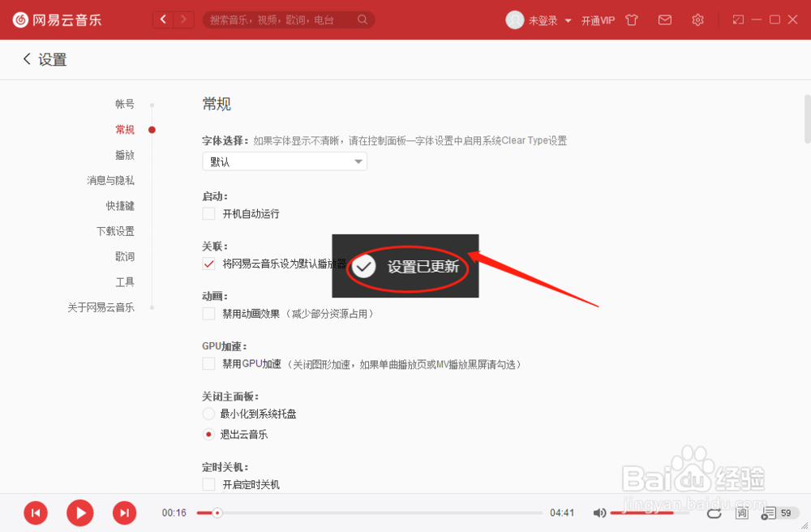
Task: Go forward with the header forward arrow
Action: [183, 19]
